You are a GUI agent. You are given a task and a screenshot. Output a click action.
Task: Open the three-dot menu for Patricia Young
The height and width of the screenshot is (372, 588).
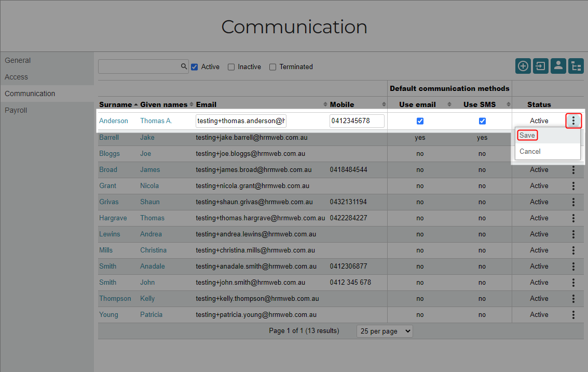point(573,315)
